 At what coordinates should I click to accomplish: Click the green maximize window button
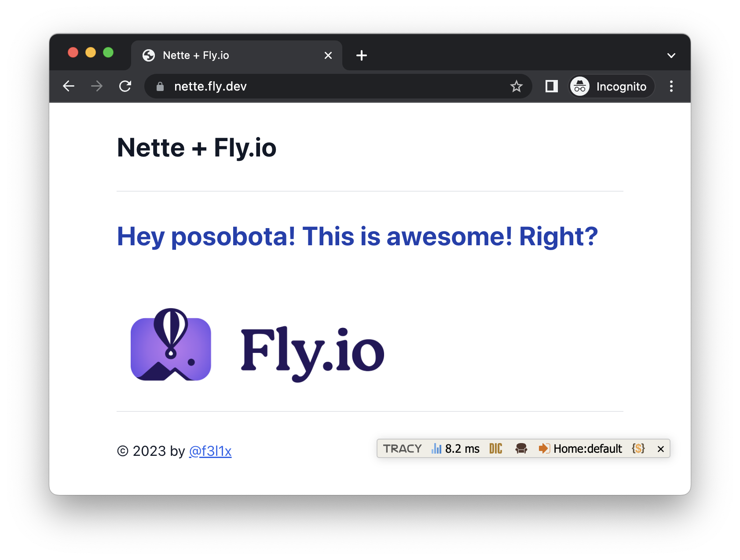108,53
